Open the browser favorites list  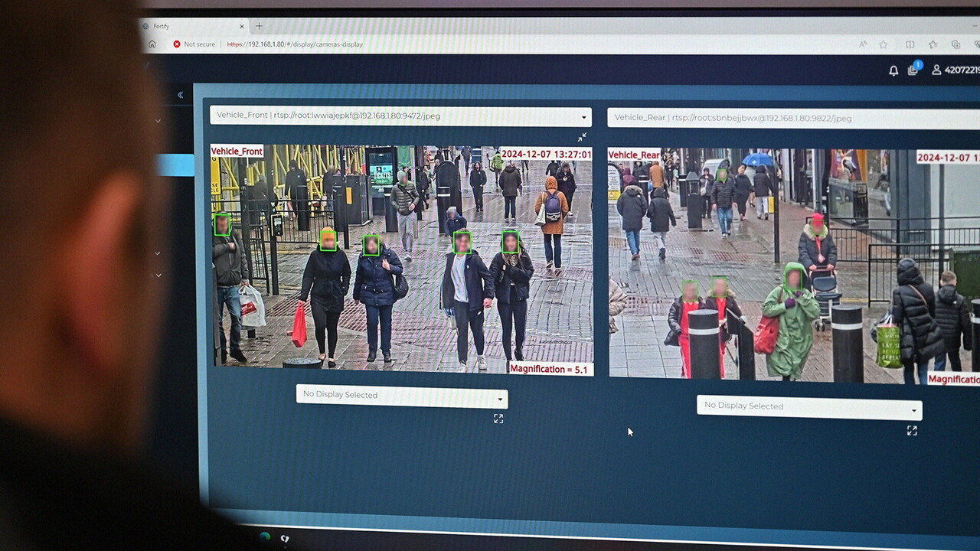click(933, 45)
